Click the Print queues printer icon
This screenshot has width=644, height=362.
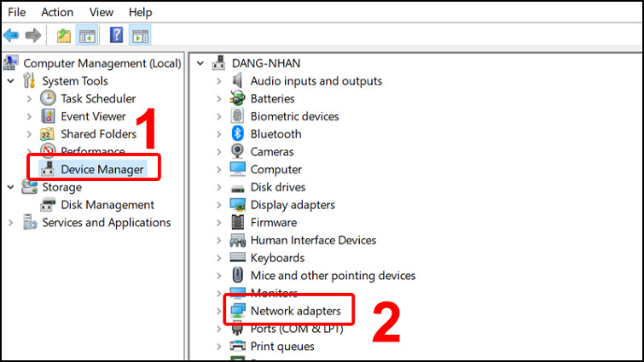pos(238,347)
